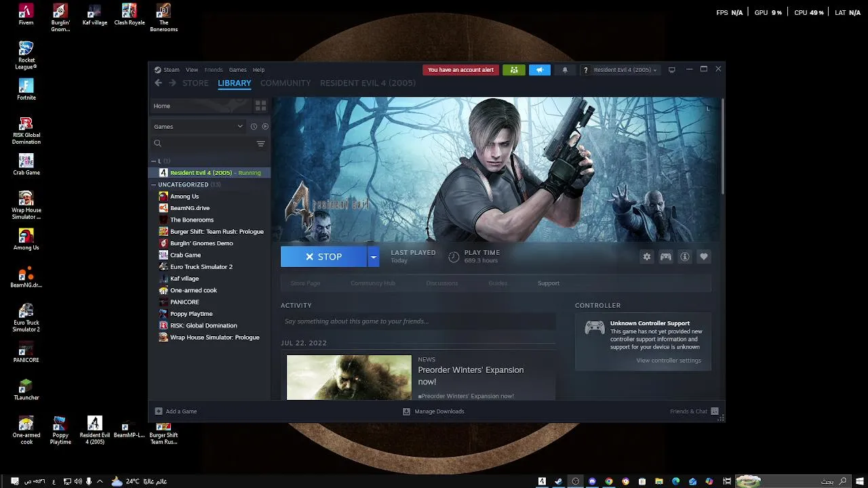Screen dimensions: 868x488
Task: Switch to the Store tab
Action: [195, 83]
